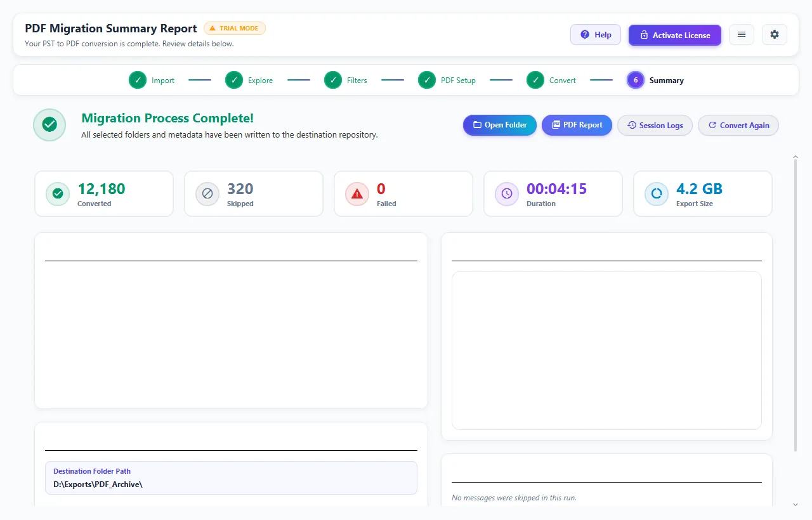This screenshot has width=812, height=520.
Task: Click the 0 failed count
Action: coord(381,189)
